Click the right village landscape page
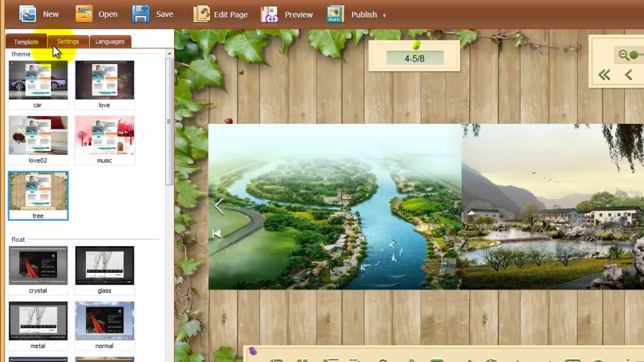 552,207
